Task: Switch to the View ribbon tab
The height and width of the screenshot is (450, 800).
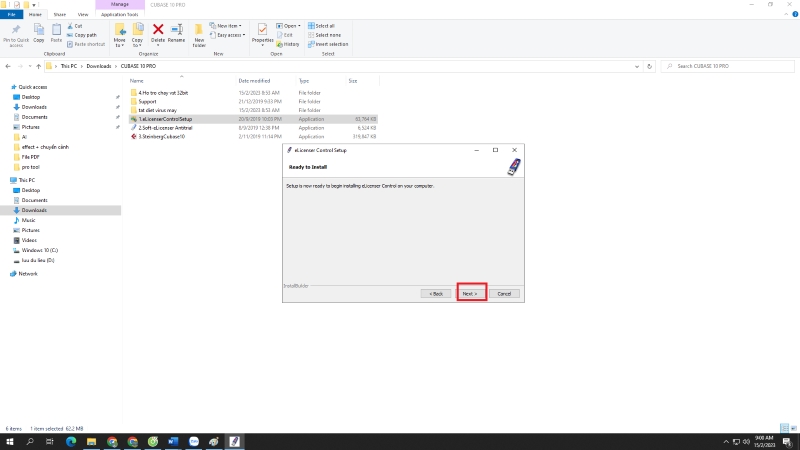Action: click(83, 14)
